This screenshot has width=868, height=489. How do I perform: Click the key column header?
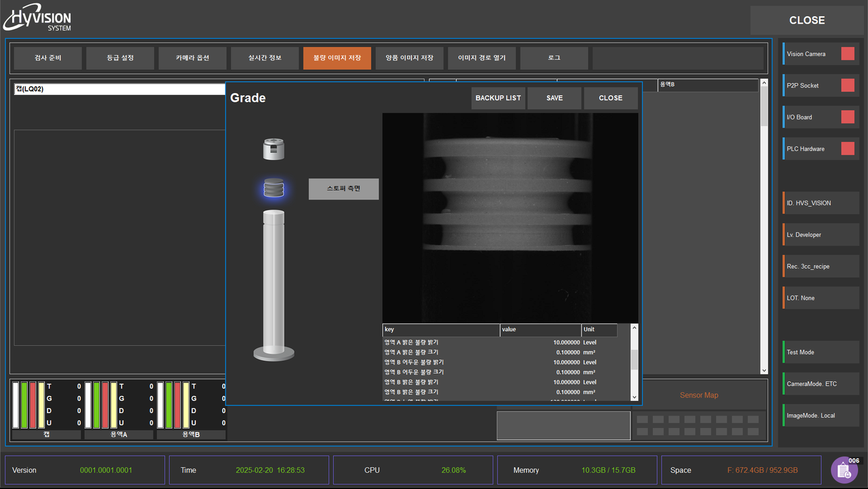[x=441, y=330]
